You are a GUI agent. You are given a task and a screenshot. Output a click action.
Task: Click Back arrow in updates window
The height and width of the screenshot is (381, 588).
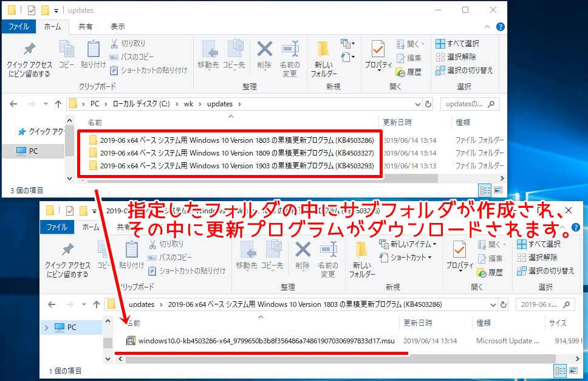pos(13,104)
